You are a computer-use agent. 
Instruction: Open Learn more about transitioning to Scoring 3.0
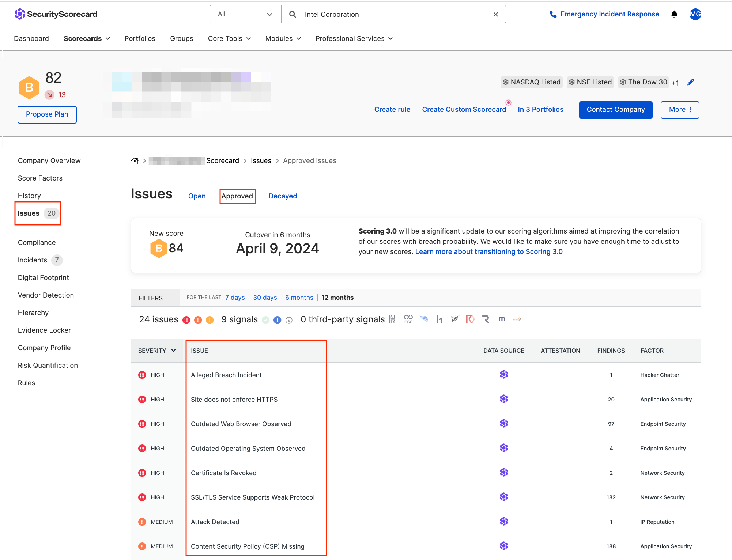(489, 251)
